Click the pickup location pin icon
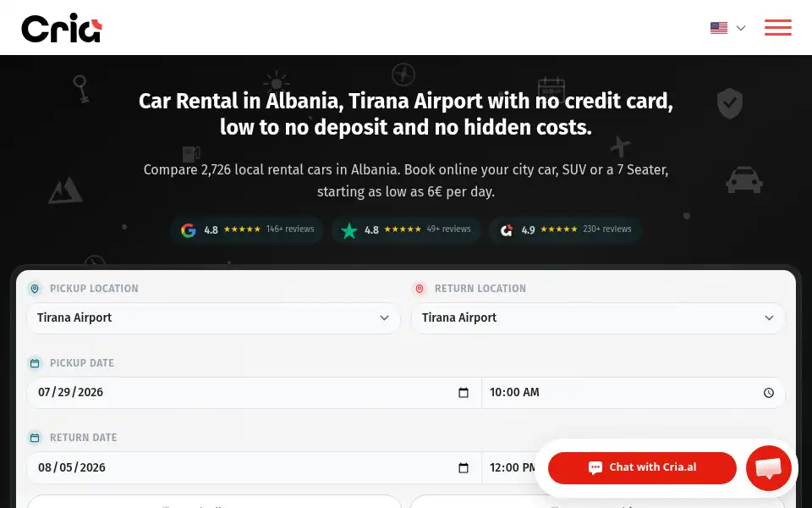The width and height of the screenshot is (812, 508). click(35, 289)
